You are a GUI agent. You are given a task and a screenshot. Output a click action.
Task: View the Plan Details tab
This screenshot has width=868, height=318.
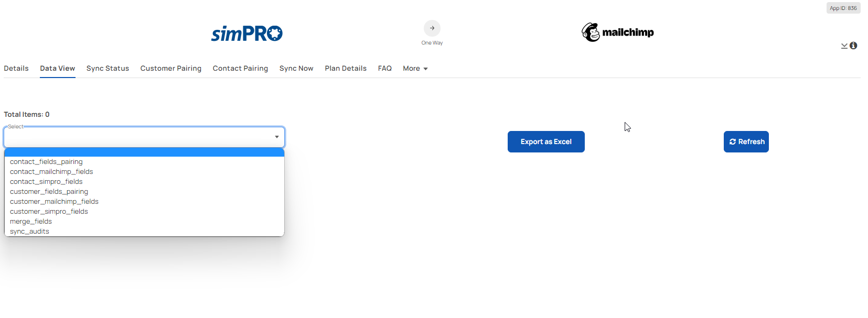coord(346,69)
